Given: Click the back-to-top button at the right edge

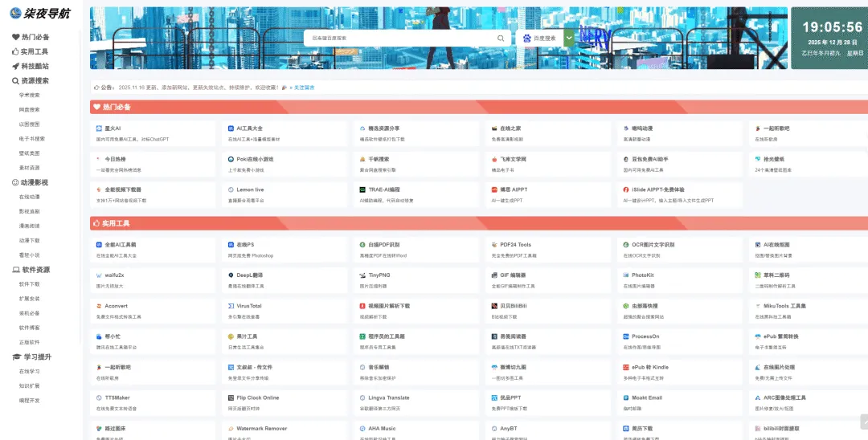Looking at the screenshot, I should coord(864,422).
